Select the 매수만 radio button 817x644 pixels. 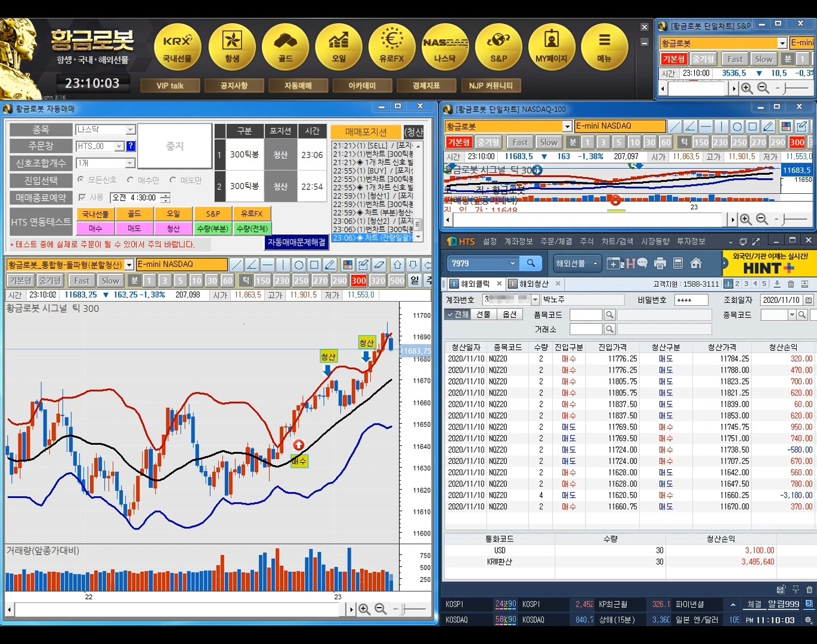tap(130, 179)
